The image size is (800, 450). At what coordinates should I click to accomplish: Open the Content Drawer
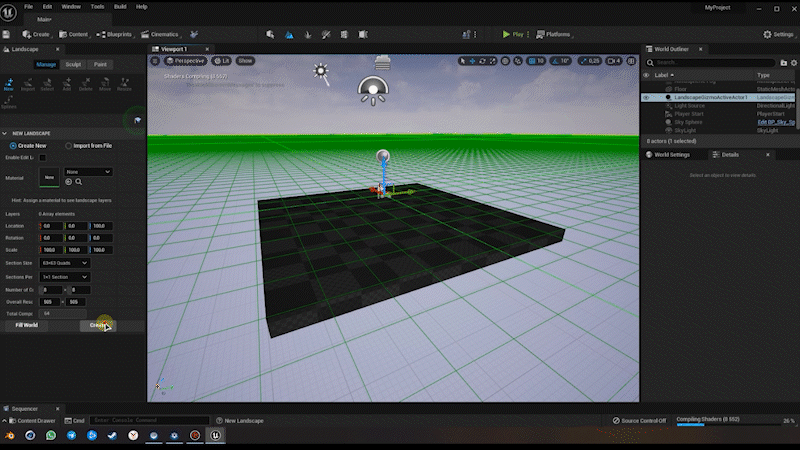pos(32,421)
